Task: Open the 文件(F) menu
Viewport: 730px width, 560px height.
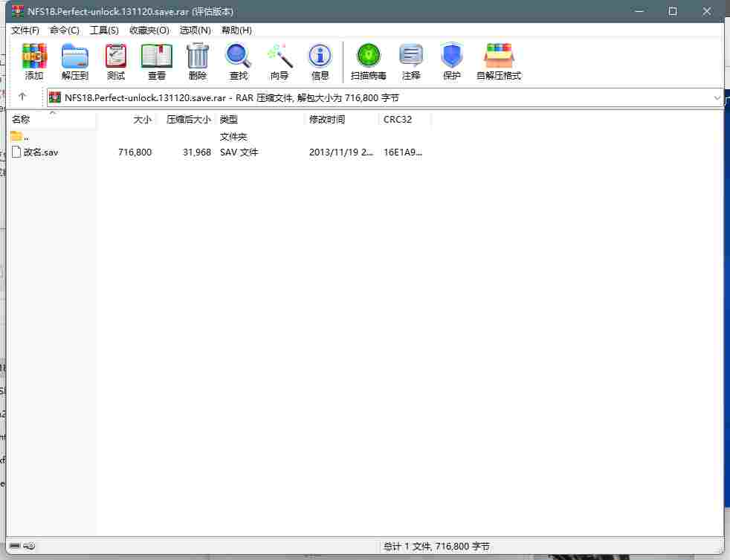Action: [x=25, y=30]
